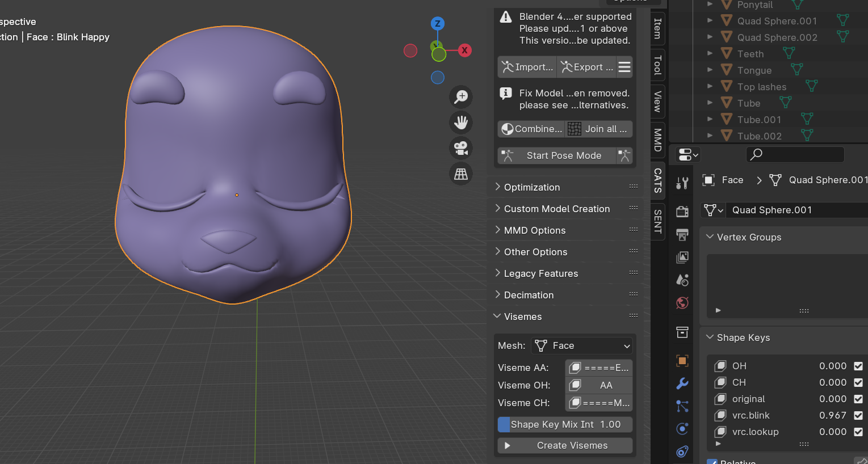Click the Import button
The image size is (868, 464).
527,67
